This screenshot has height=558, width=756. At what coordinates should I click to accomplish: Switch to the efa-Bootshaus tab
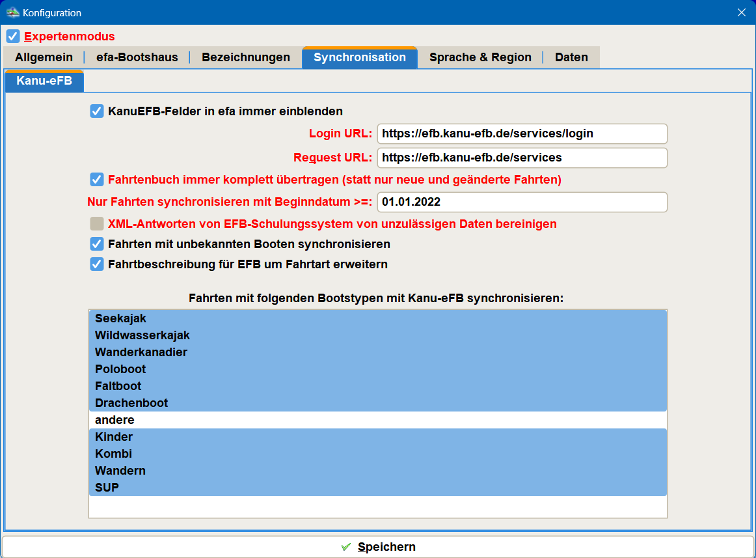tap(137, 57)
